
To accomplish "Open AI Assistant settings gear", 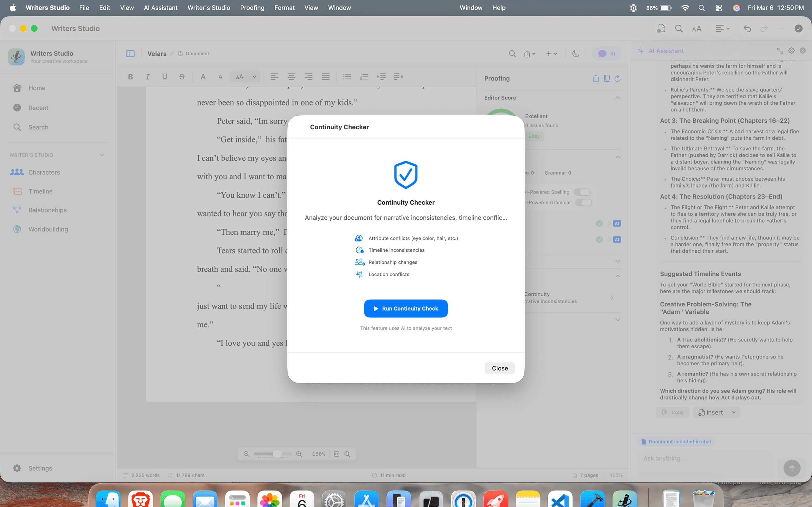I will 791,51.
